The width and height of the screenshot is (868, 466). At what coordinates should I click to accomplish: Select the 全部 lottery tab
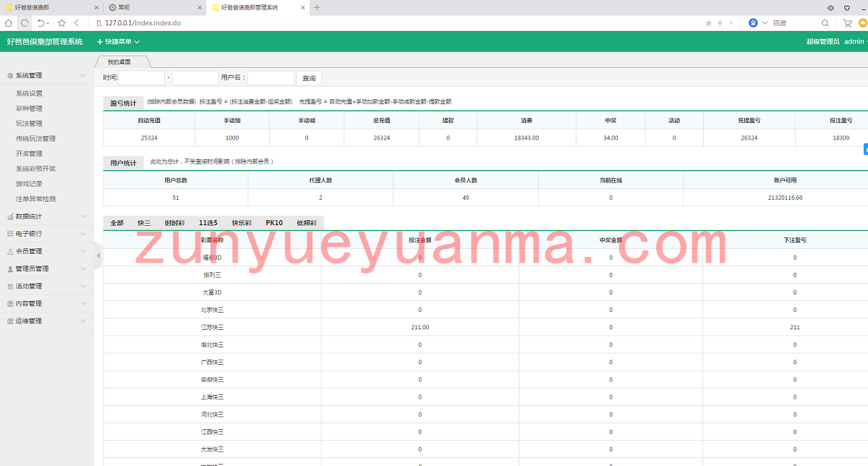(x=116, y=223)
